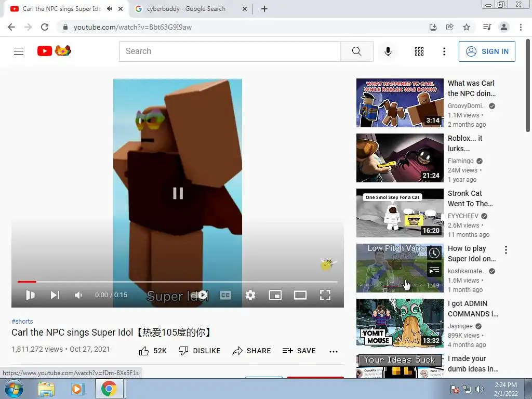
Task: Close the cyberbuddy Google Search tab
Action: click(245, 9)
